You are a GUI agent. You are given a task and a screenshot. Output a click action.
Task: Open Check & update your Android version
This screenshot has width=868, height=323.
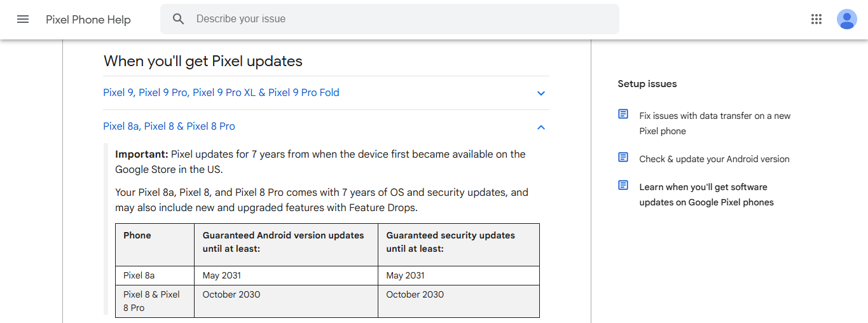(714, 159)
